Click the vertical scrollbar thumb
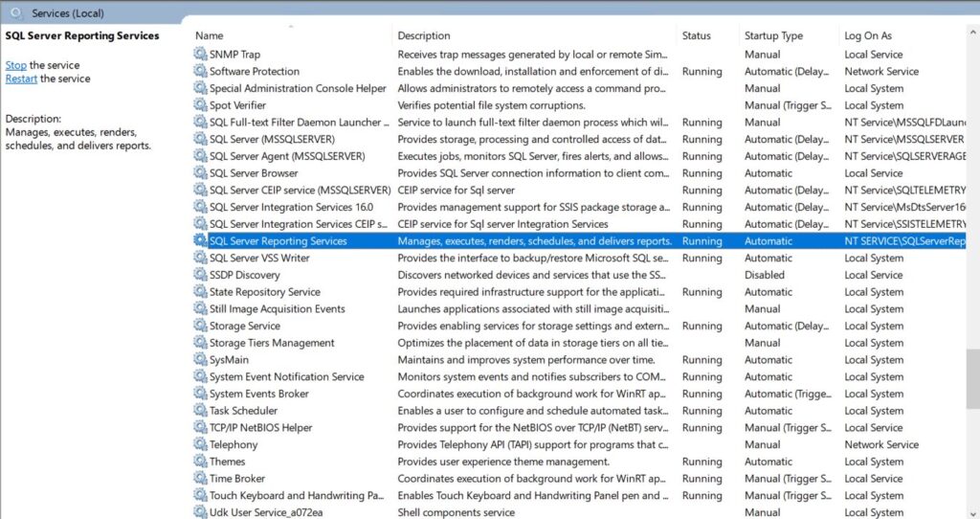The height and width of the screenshot is (519, 980). pos(972,379)
